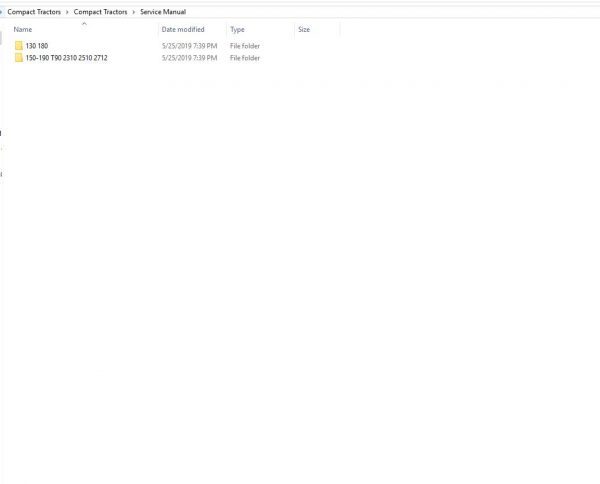Expand the chevron before Service Manual breadcrumb
Screen dimensions: 600x484
coord(134,12)
